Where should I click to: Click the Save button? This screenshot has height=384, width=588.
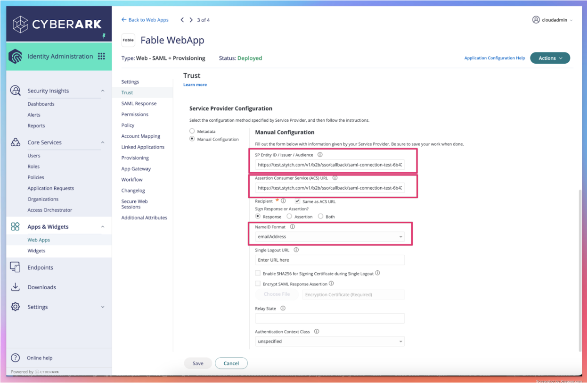tap(198, 363)
